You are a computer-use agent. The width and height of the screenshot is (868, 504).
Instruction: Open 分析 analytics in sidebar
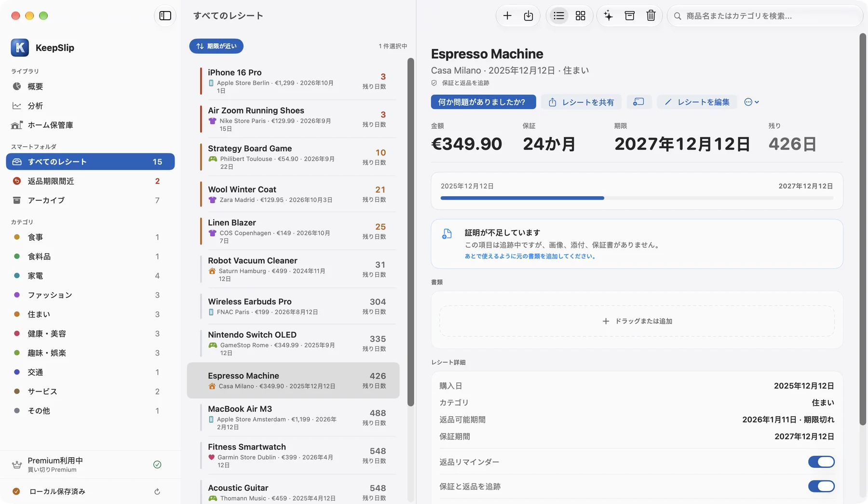pos(90,106)
